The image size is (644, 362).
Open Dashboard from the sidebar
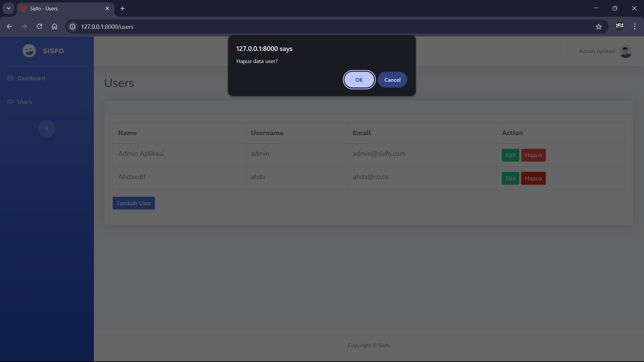(31, 78)
